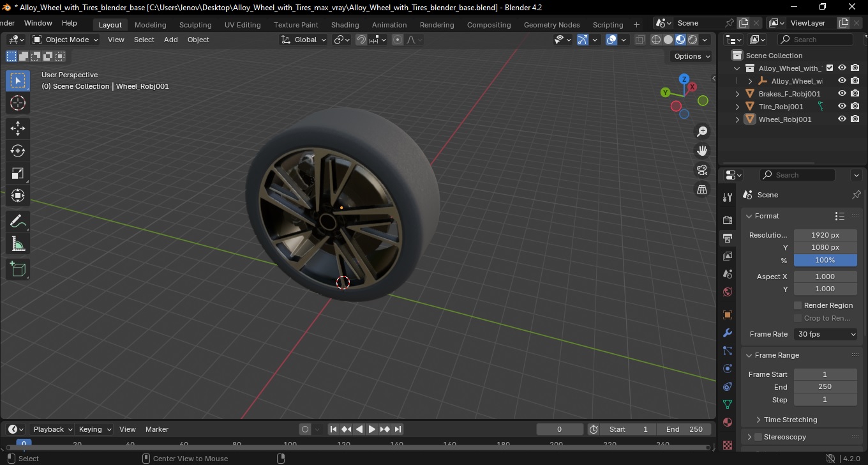Expand Tire_Robj001 in the outliner

(x=738, y=107)
